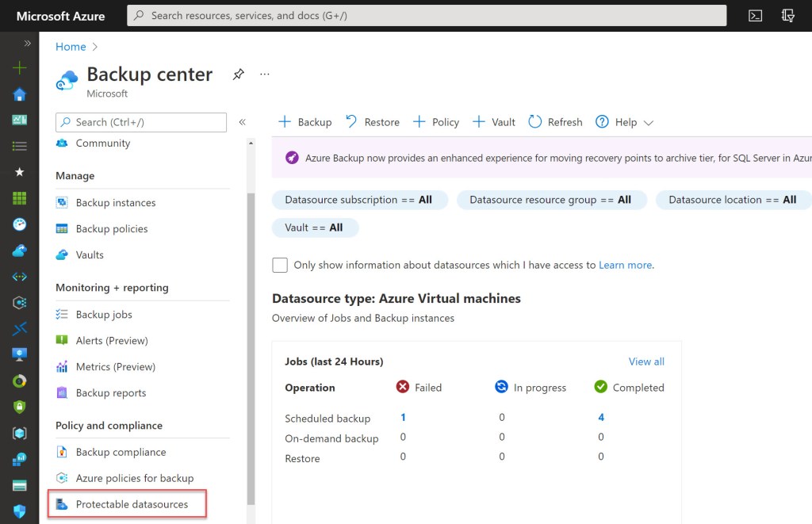Click the Favorites star icon in the rail
The image size is (812, 524).
[20, 172]
